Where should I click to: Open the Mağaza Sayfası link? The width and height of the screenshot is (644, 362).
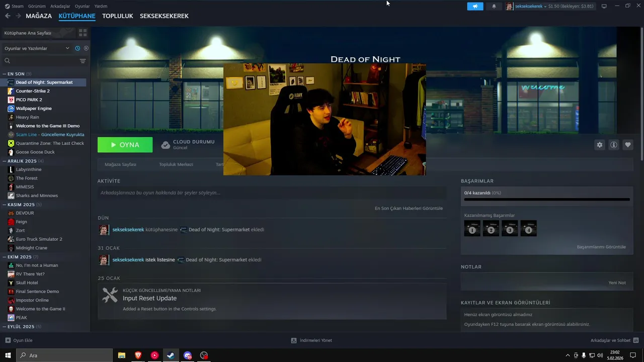[x=120, y=164]
